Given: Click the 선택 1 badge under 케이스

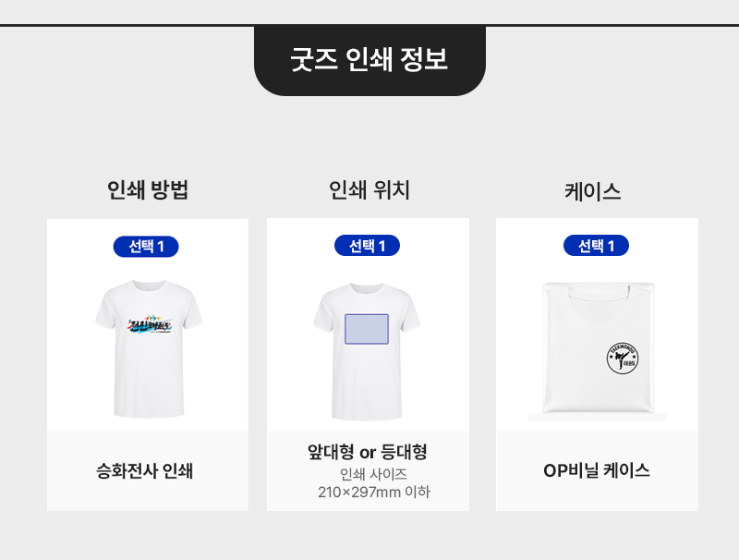Looking at the screenshot, I should 596,246.
